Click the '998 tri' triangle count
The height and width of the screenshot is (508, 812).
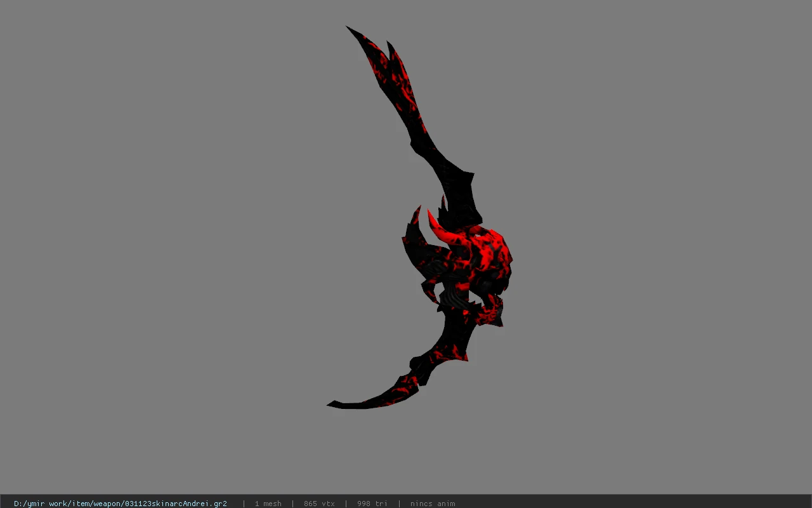(x=372, y=504)
